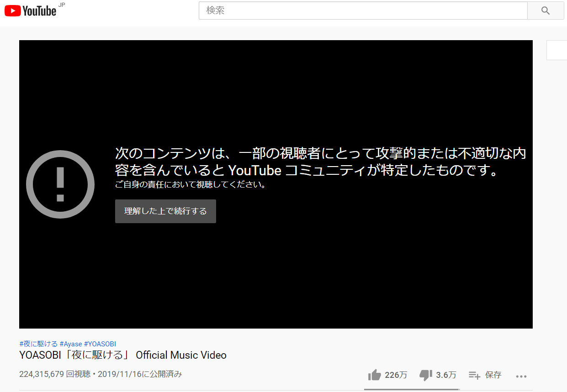Click the 3.6万 dislike count
The image size is (567, 392).
[446, 375]
